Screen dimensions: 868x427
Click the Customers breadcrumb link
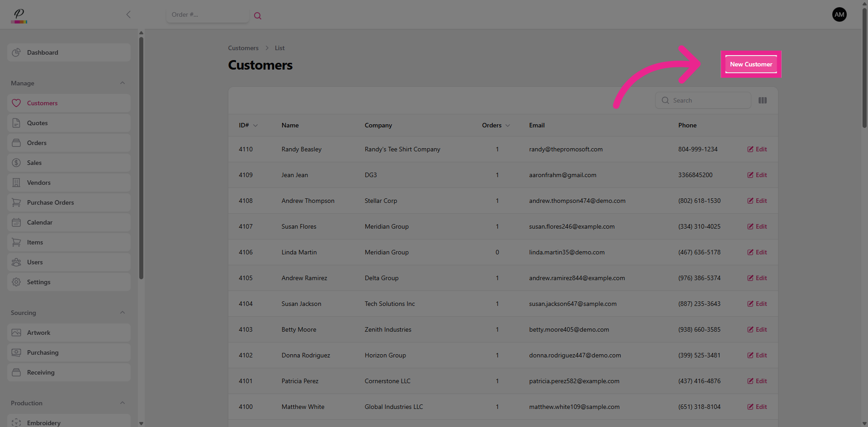[x=243, y=48]
